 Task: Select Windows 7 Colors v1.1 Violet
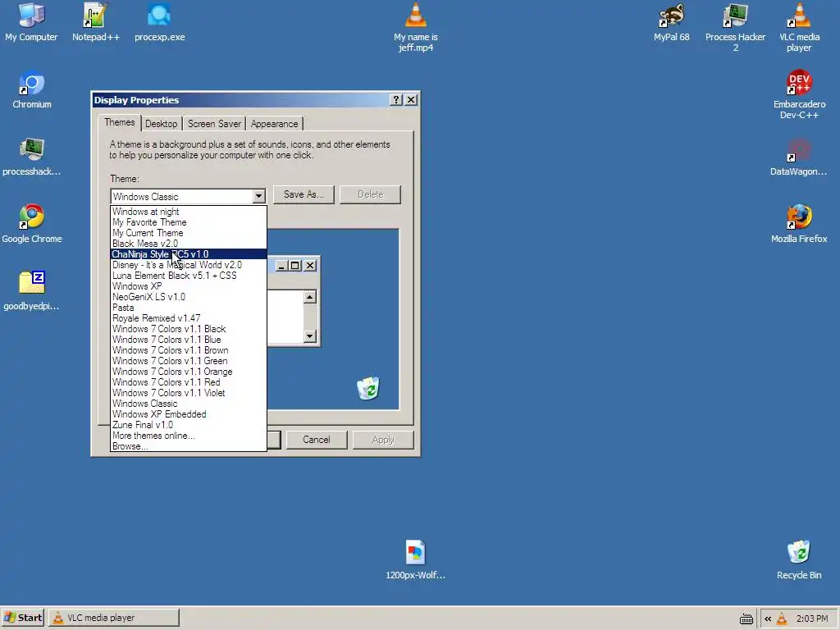tap(189, 393)
